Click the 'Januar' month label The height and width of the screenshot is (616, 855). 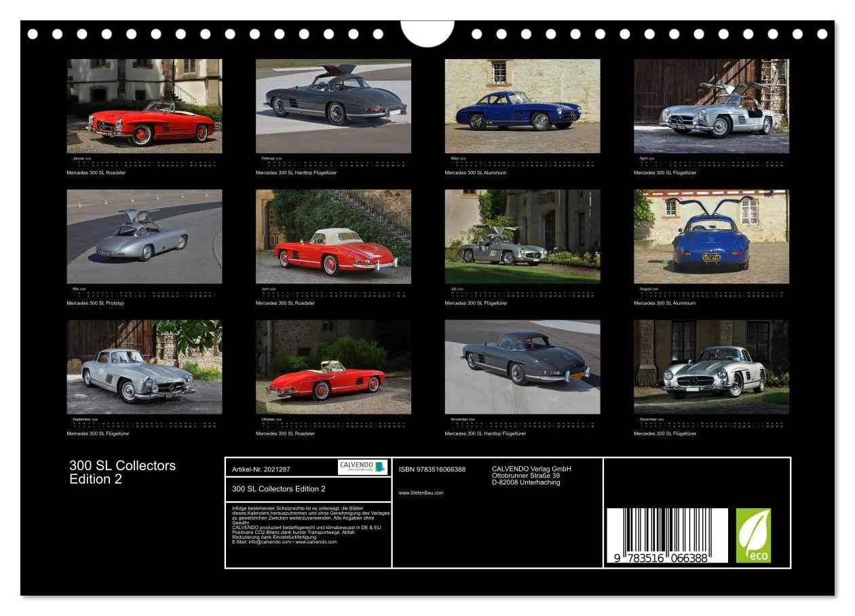point(79,159)
